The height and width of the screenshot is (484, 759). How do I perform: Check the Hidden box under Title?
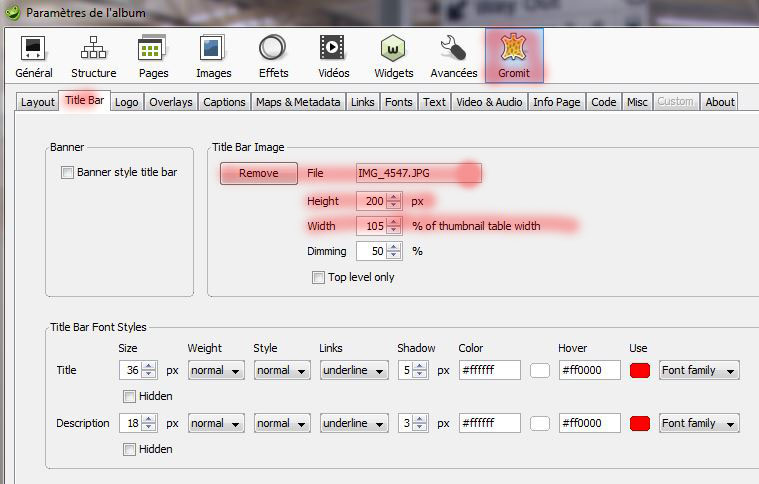pyautogui.click(x=130, y=396)
